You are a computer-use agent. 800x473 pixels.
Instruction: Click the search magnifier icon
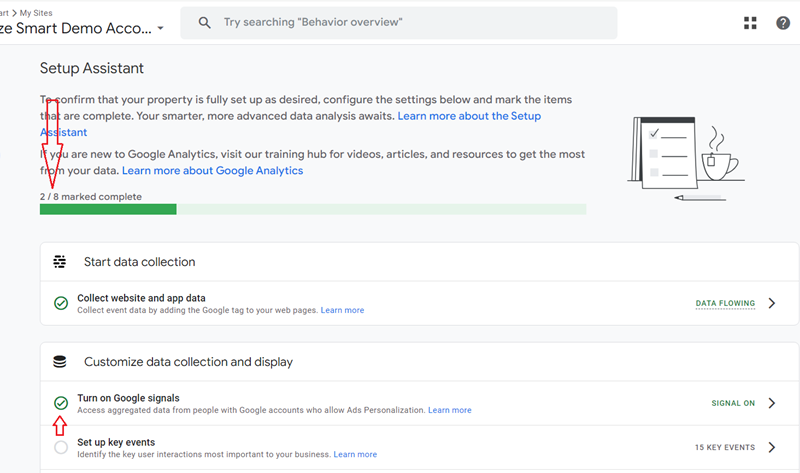pyautogui.click(x=205, y=22)
